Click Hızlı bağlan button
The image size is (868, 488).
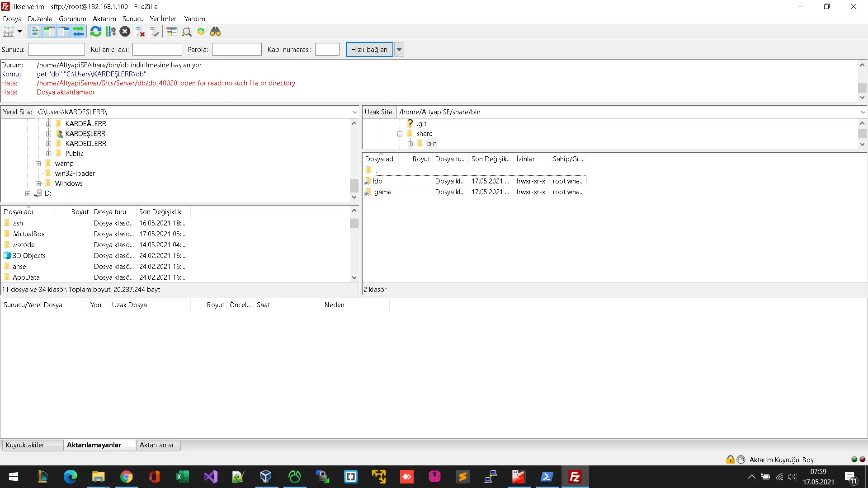[x=369, y=50]
